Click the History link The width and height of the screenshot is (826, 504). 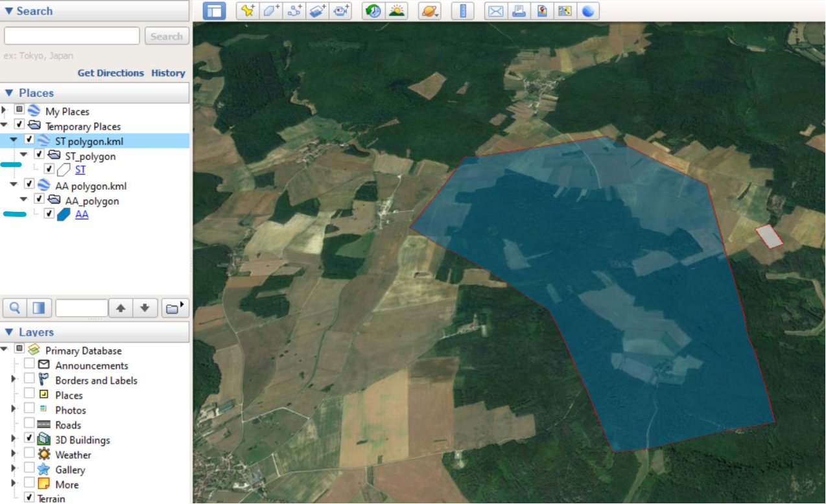coord(168,73)
